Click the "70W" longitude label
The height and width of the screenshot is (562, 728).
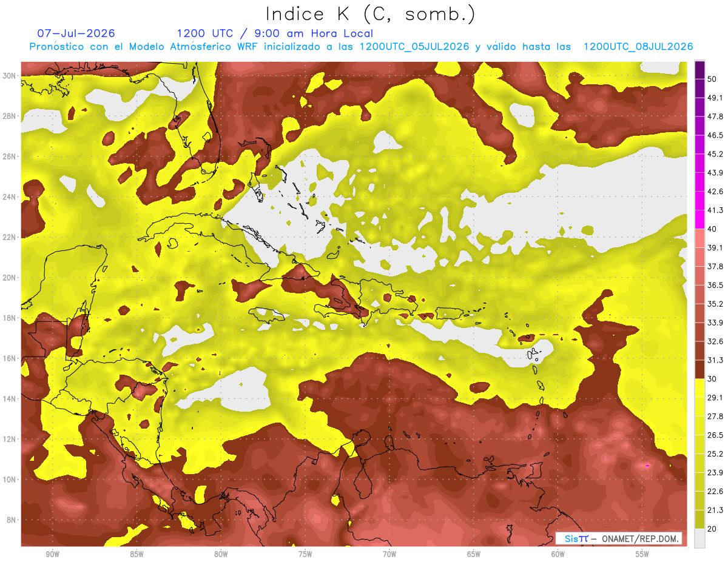pyautogui.click(x=390, y=555)
